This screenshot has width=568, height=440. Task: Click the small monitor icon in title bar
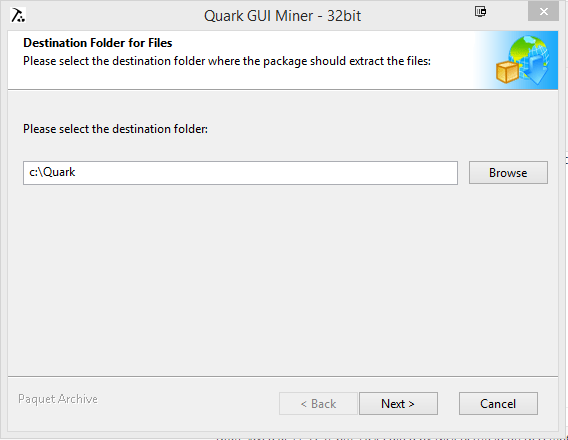pyautogui.click(x=480, y=12)
